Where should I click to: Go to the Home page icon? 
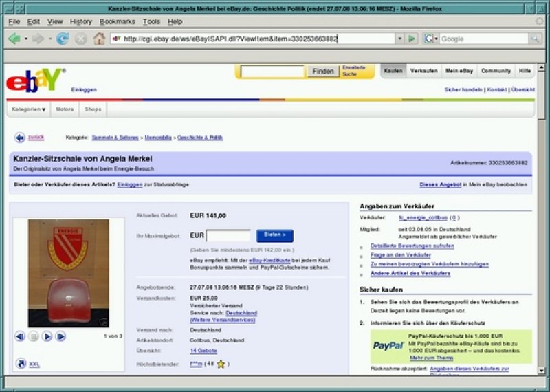[99, 39]
